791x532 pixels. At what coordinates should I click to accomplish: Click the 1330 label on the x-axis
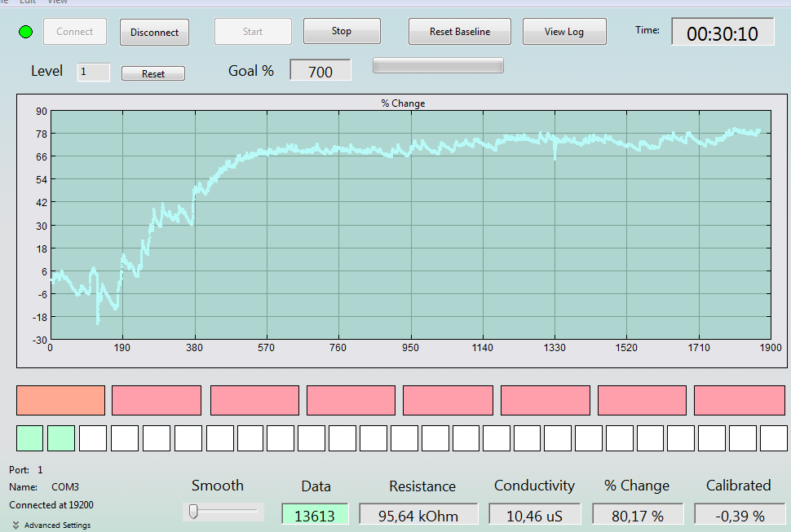[x=555, y=348]
